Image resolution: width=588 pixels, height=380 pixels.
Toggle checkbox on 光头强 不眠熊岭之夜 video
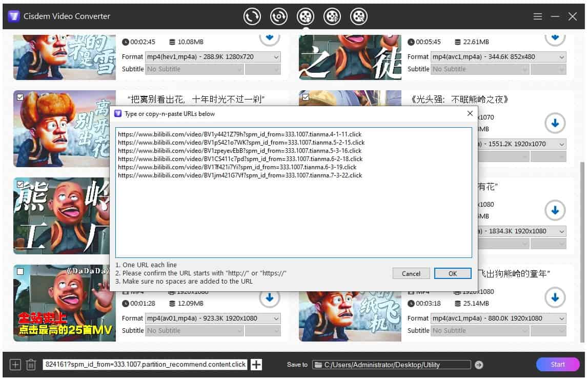point(306,97)
